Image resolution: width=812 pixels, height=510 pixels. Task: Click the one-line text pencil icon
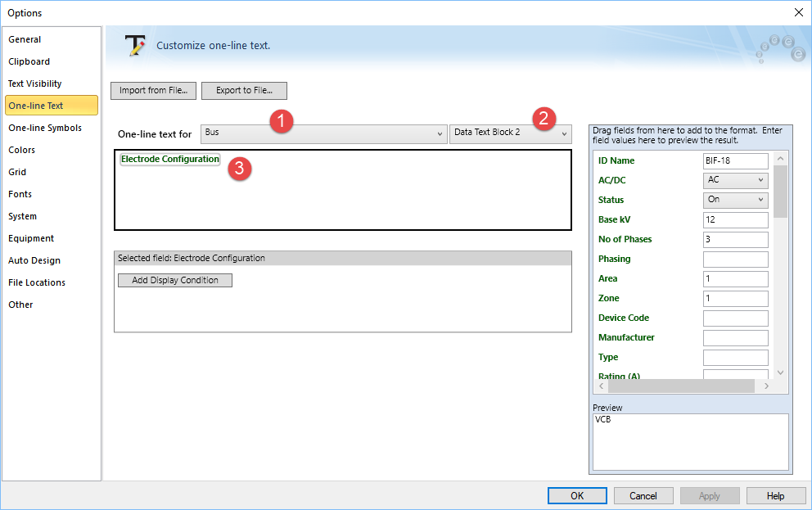(x=133, y=46)
